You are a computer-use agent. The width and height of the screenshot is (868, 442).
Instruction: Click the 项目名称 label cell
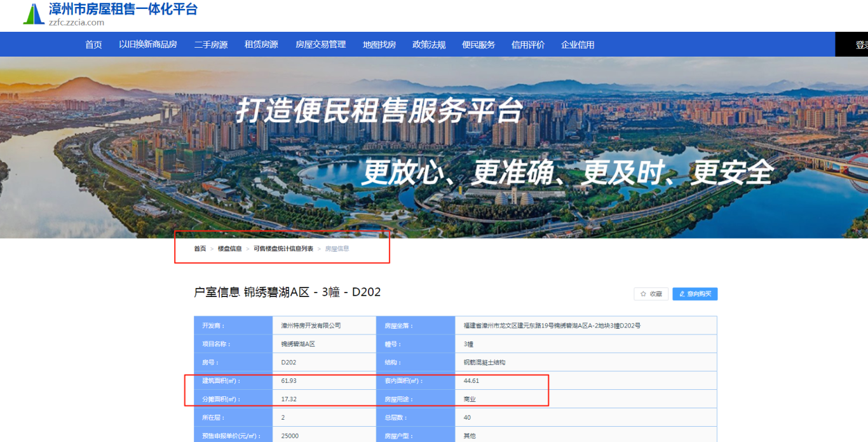click(x=233, y=344)
